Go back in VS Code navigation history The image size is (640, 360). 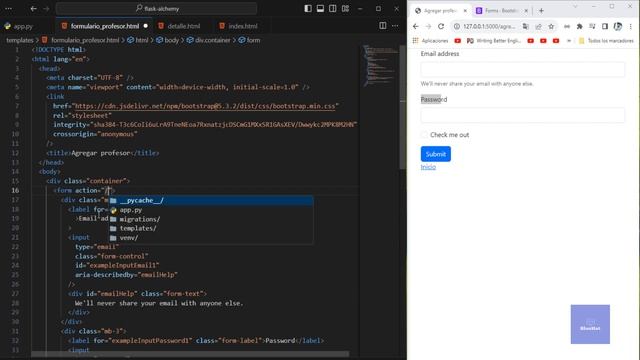tap(33, 9)
